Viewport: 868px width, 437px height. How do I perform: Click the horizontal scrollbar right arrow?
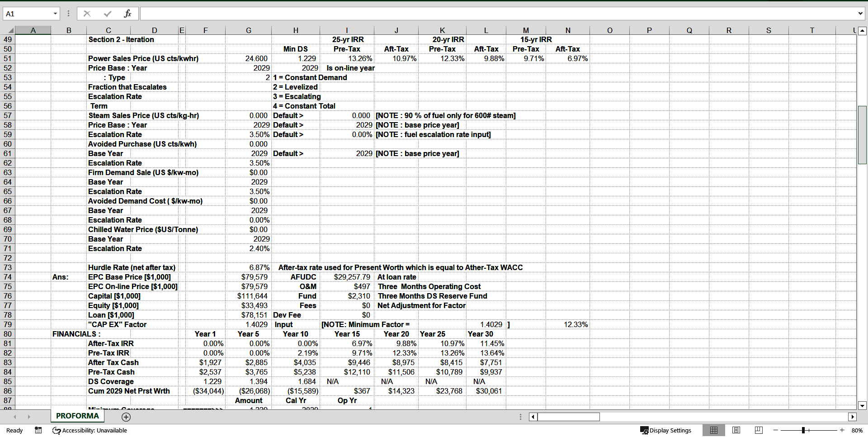[853, 417]
